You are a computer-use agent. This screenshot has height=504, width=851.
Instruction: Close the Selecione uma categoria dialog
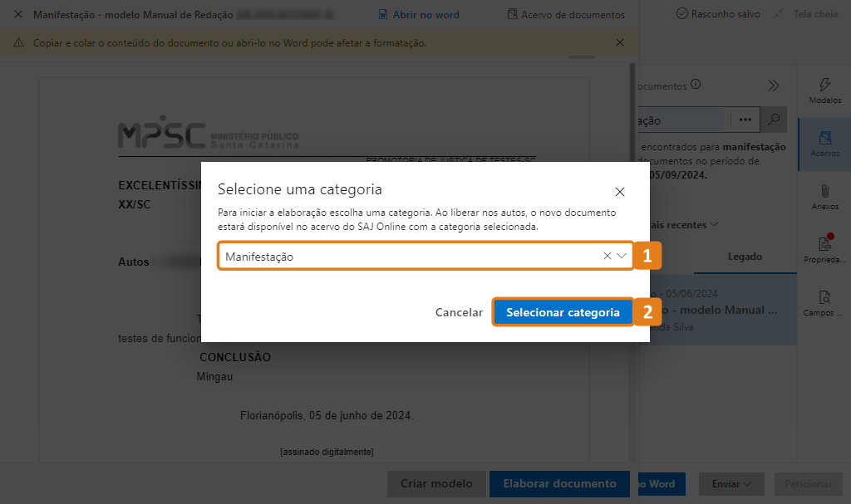[x=619, y=192]
